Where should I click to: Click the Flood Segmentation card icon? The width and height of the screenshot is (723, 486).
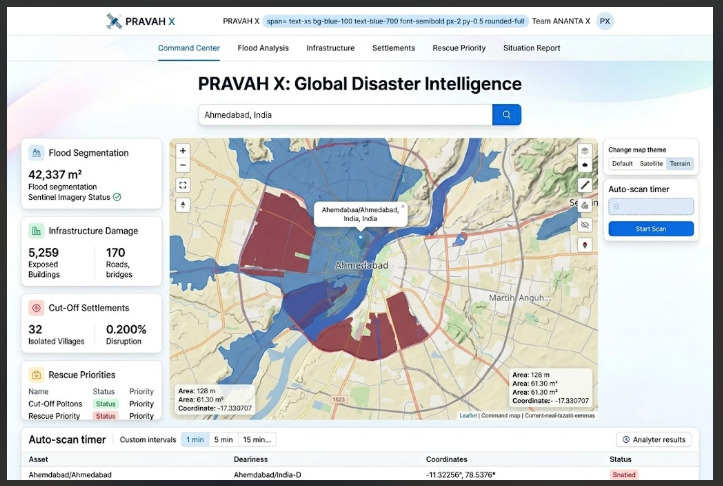point(36,153)
